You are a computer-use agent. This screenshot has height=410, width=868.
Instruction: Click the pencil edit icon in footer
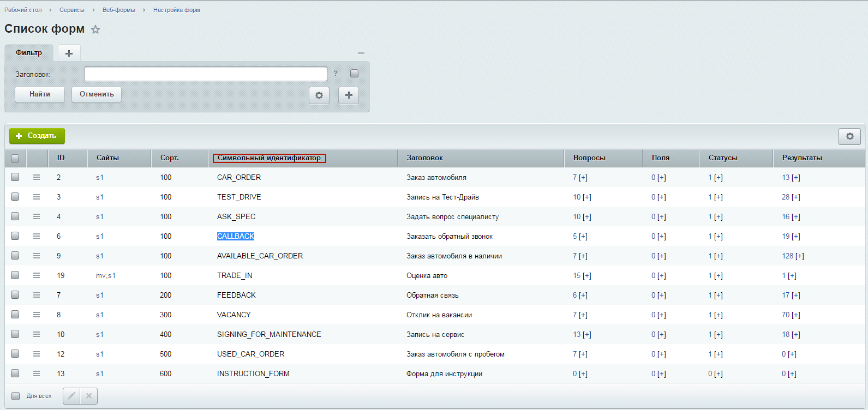point(71,396)
